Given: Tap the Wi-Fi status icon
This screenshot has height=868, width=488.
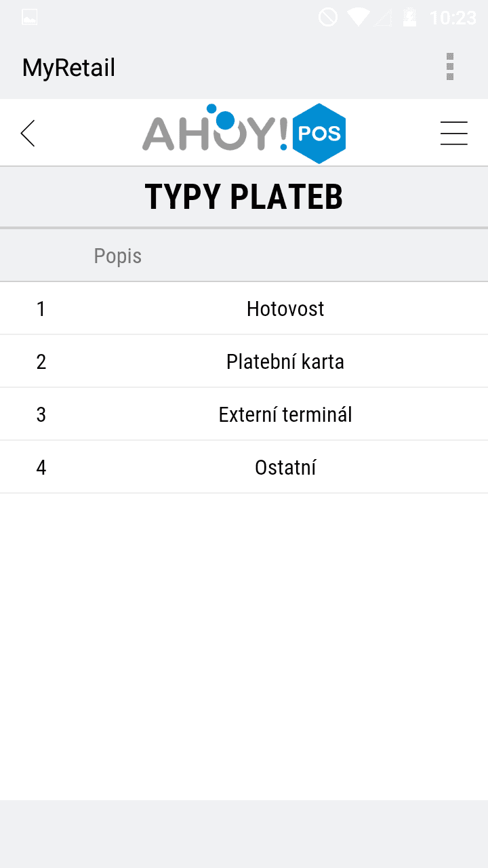Looking at the screenshot, I should point(358,17).
